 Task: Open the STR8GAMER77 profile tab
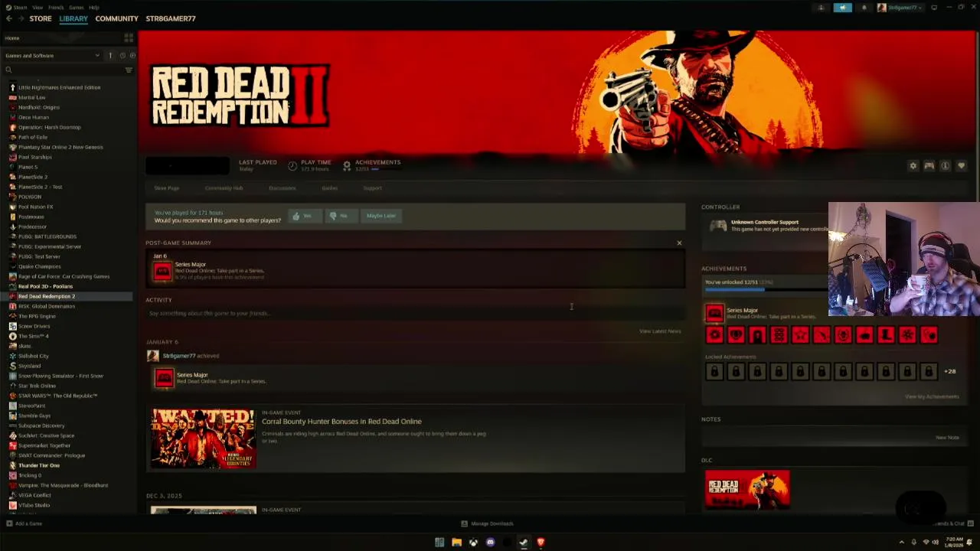tap(171, 18)
